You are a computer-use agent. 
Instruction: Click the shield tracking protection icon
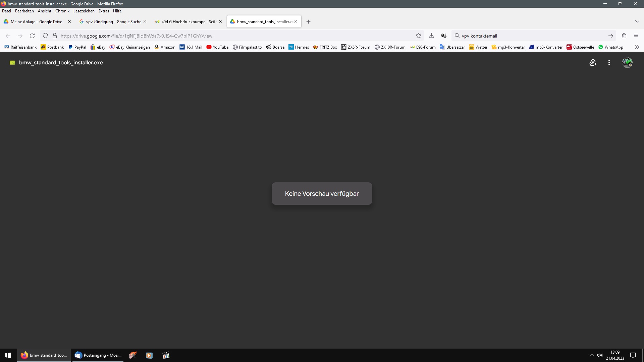point(45,36)
